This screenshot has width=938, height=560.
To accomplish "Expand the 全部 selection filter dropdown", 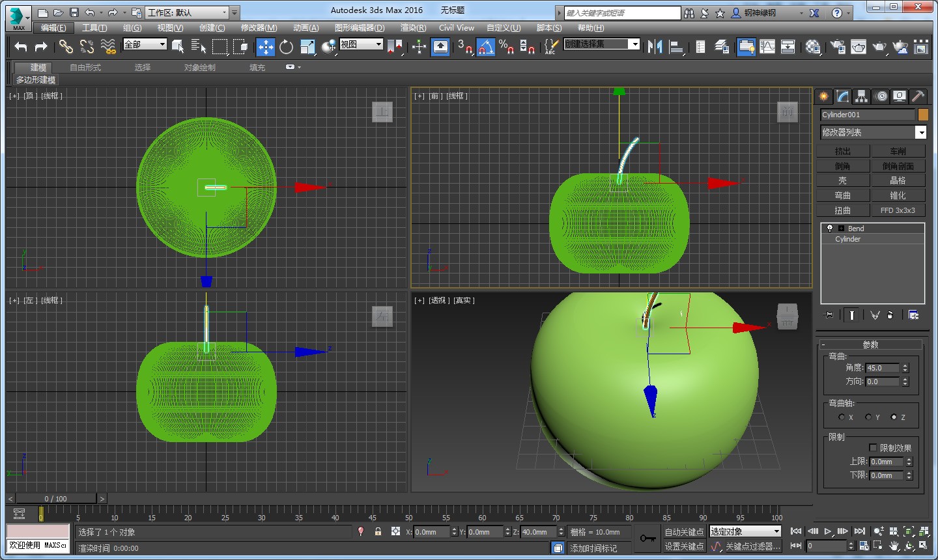I will click(x=145, y=44).
